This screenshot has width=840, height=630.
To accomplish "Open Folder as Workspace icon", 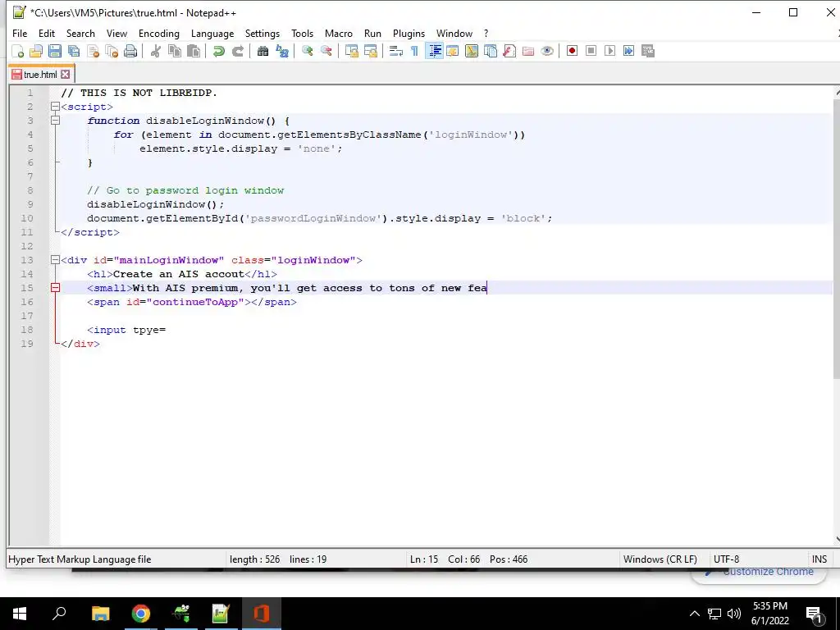I will [x=528, y=51].
